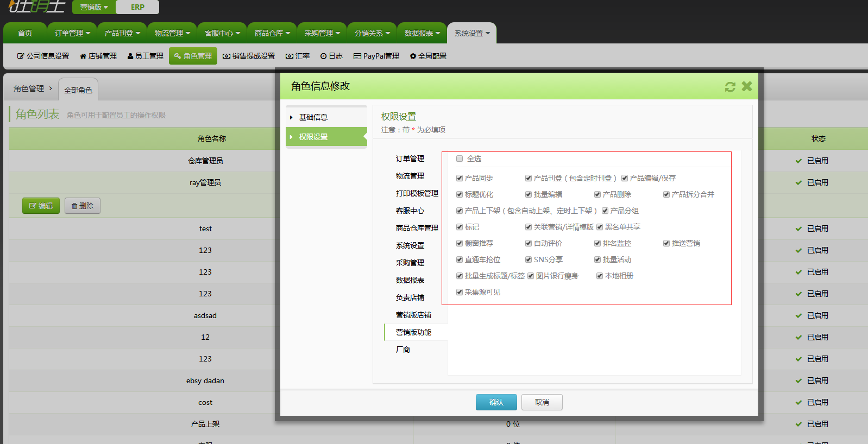Click 状态 column header
The width and height of the screenshot is (868, 444).
(819, 138)
